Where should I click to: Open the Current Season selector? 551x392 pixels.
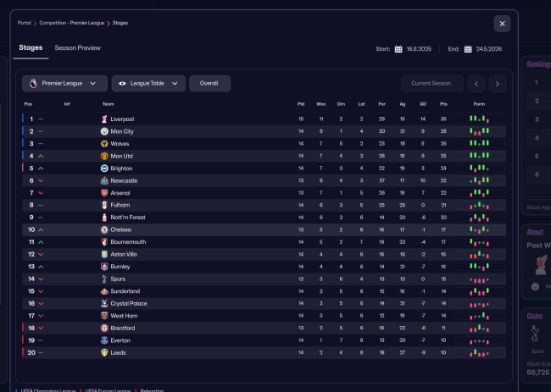click(x=432, y=83)
